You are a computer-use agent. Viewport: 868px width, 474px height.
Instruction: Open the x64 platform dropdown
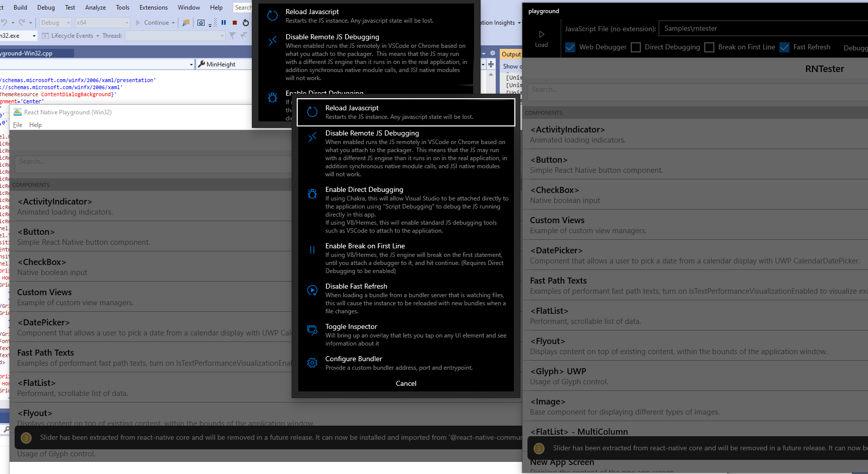coord(126,22)
